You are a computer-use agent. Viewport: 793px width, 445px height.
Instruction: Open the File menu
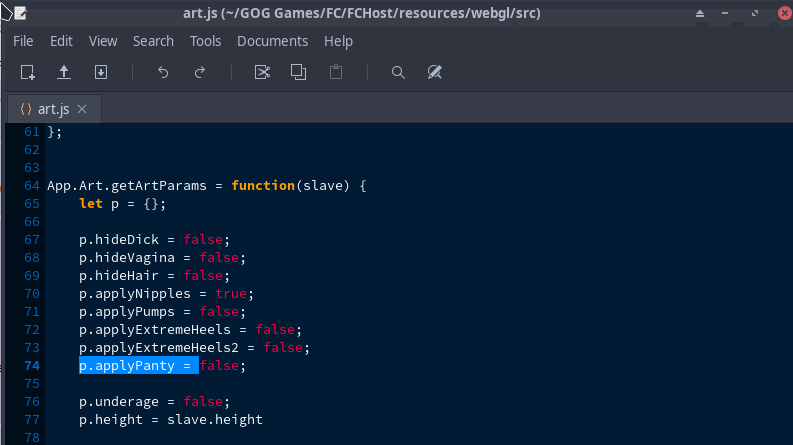pyautogui.click(x=23, y=41)
